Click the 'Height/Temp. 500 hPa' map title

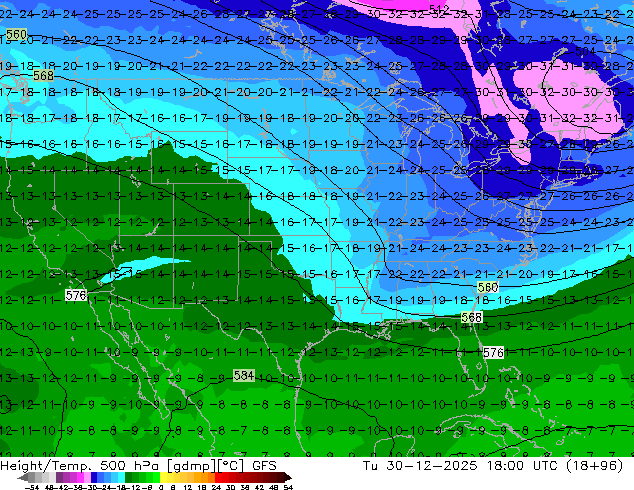(x=79, y=466)
